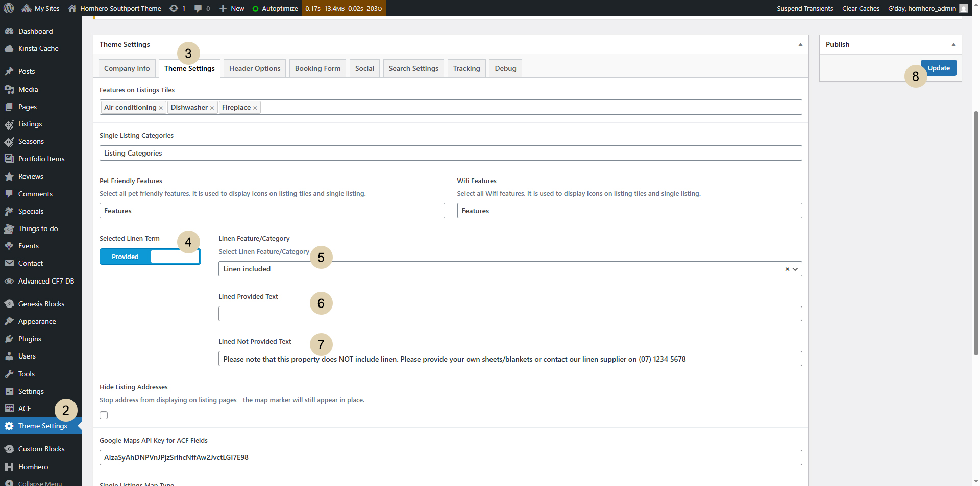Open Media library via its sidebar icon

pos(9,89)
